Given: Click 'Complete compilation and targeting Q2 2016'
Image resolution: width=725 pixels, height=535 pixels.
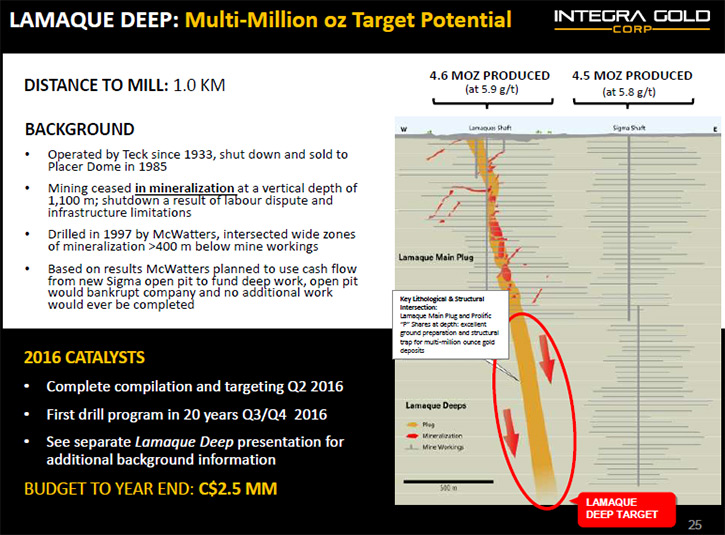Looking at the screenshot, I should point(195,387).
